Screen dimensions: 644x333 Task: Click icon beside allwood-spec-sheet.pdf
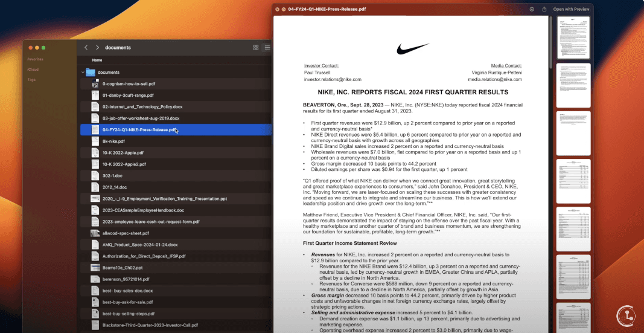tap(95, 233)
